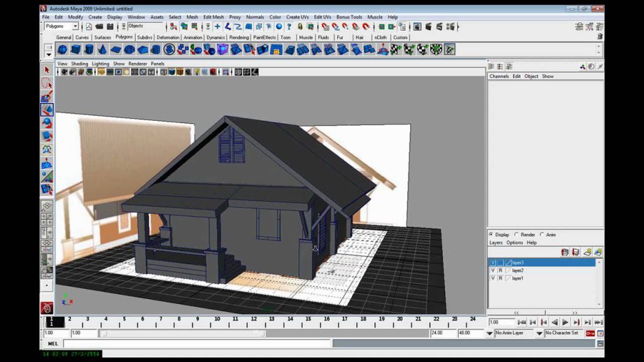The image size is (644, 362).
Task: Open the shelf menu arrow under shelf tabs
Action: [x=48, y=55]
